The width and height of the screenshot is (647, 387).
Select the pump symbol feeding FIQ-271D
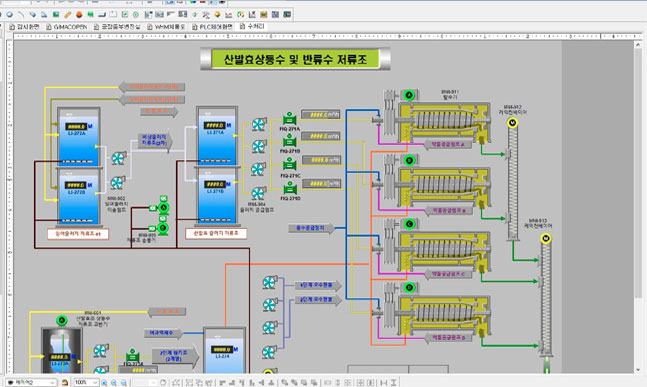coord(259,193)
